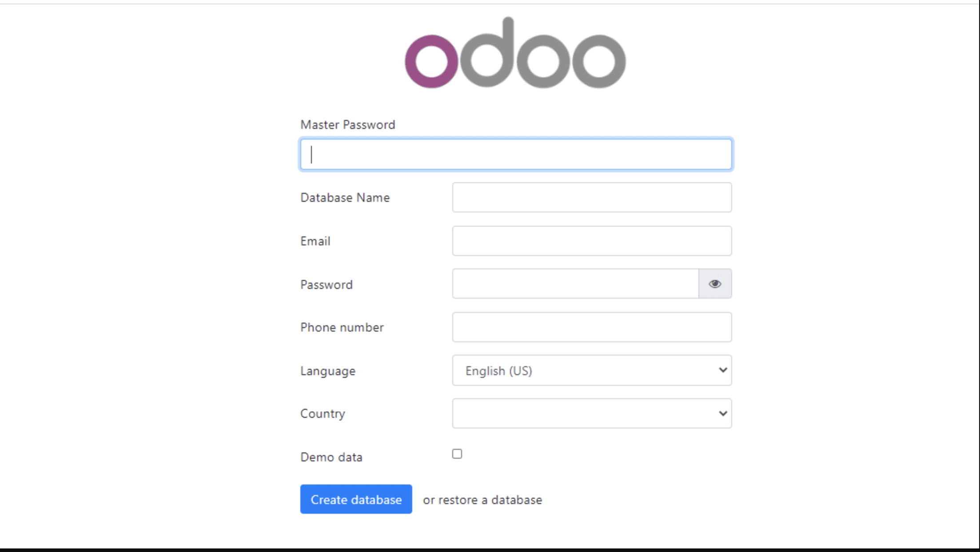Click the Master Password label

(347, 125)
